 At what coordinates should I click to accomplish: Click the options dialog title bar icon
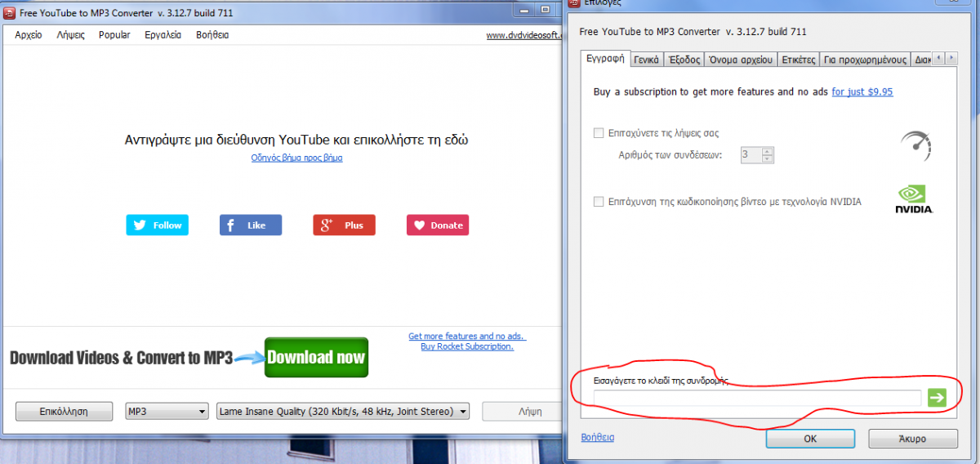[572, 2]
